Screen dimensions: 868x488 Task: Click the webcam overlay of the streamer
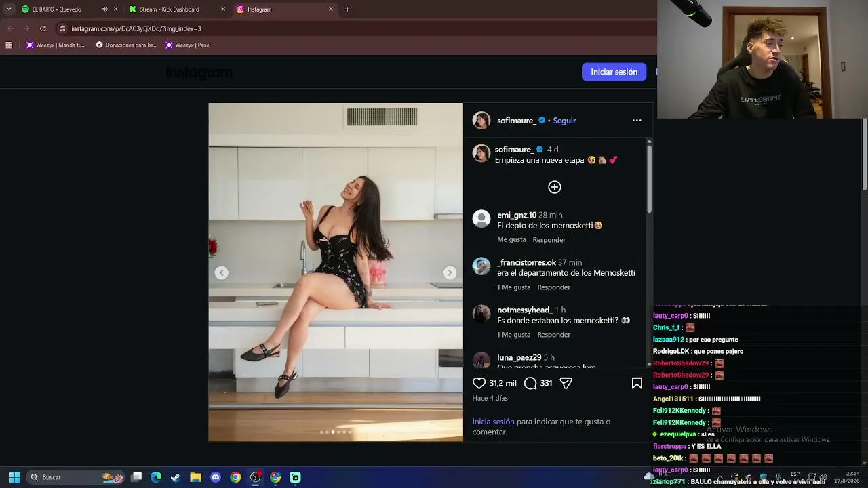click(762, 60)
